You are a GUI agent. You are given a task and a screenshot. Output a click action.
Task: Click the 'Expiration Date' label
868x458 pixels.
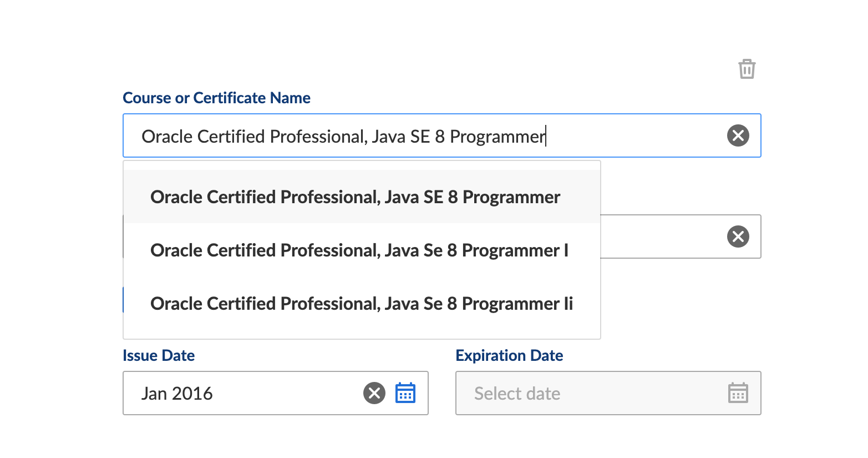coord(509,355)
